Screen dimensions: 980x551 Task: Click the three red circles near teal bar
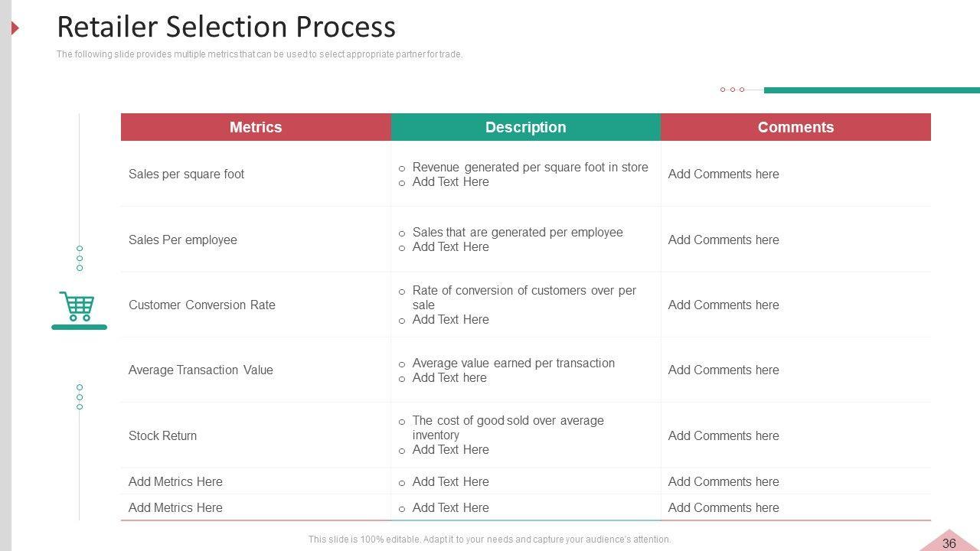coord(732,90)
